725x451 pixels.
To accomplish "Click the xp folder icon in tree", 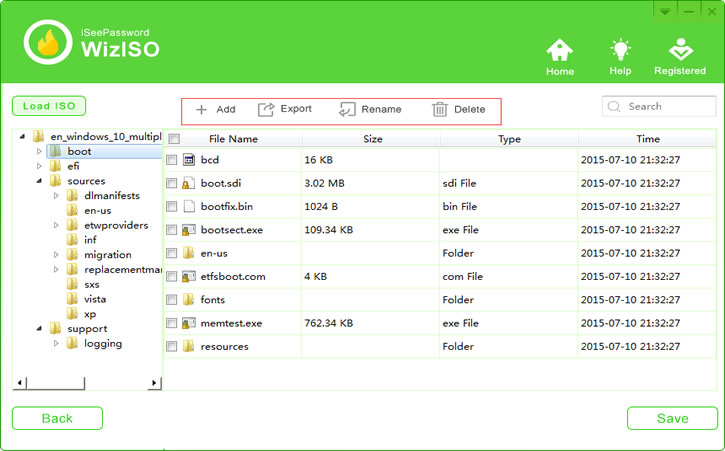I will pos(72,314).
